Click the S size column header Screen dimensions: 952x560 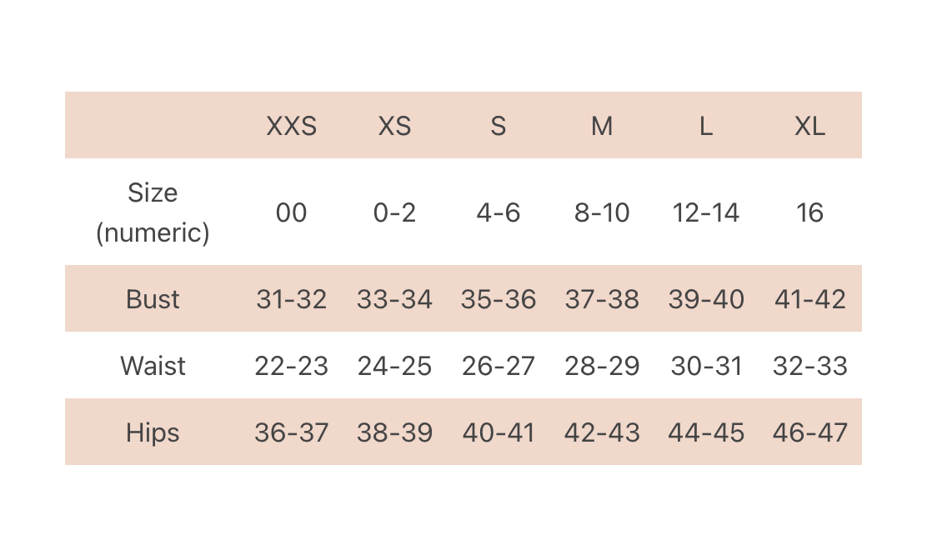[498, 126]
